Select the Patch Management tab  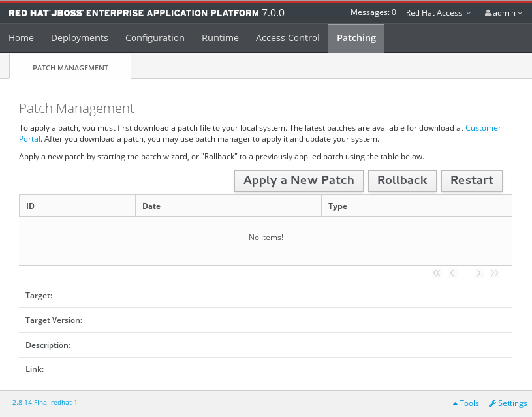[70, 67]
